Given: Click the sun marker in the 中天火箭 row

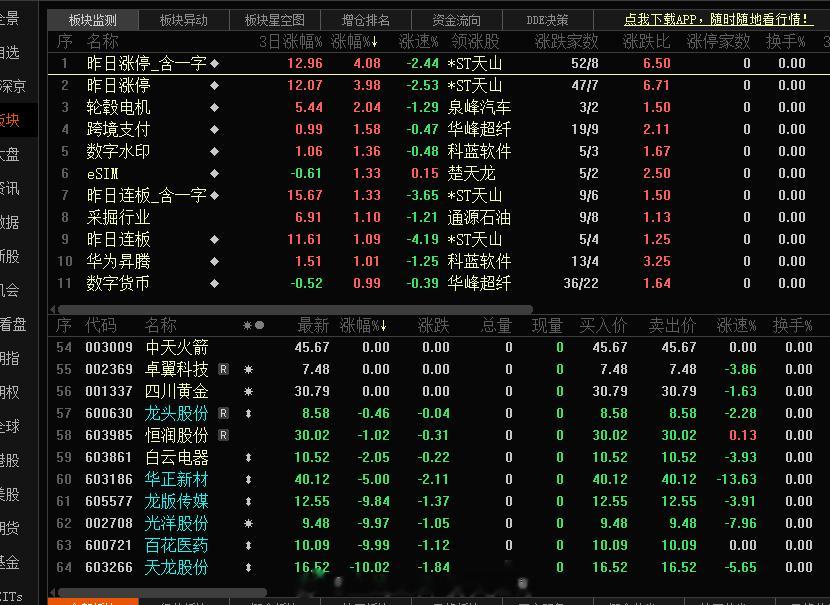Looking at the screenshot, I should pos(248,347).
